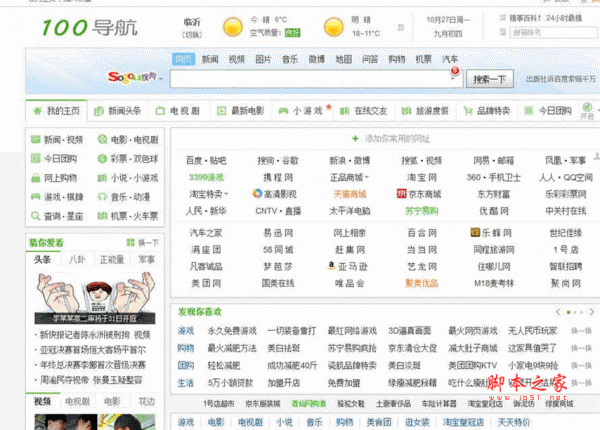
Task: Open the 天猫商城 link
Action: 350,194
